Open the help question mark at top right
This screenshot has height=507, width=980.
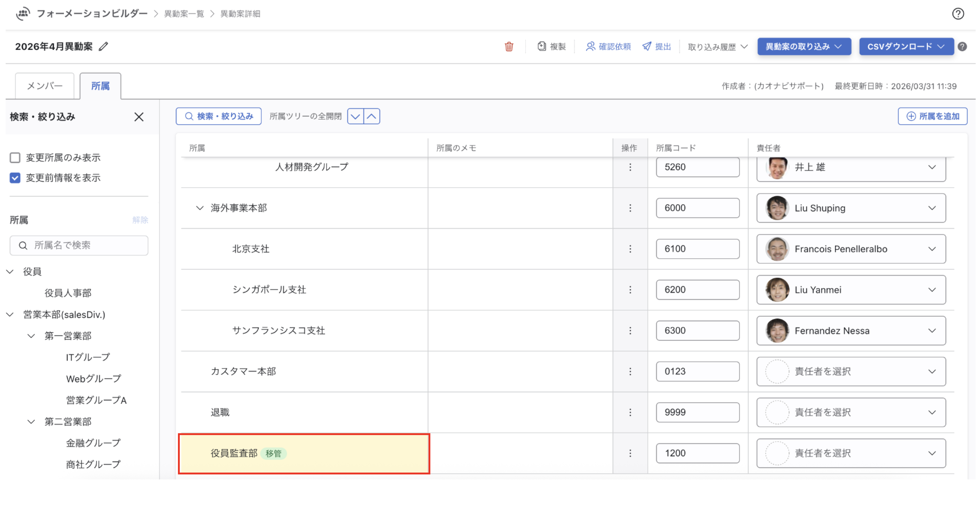(958, 14)
